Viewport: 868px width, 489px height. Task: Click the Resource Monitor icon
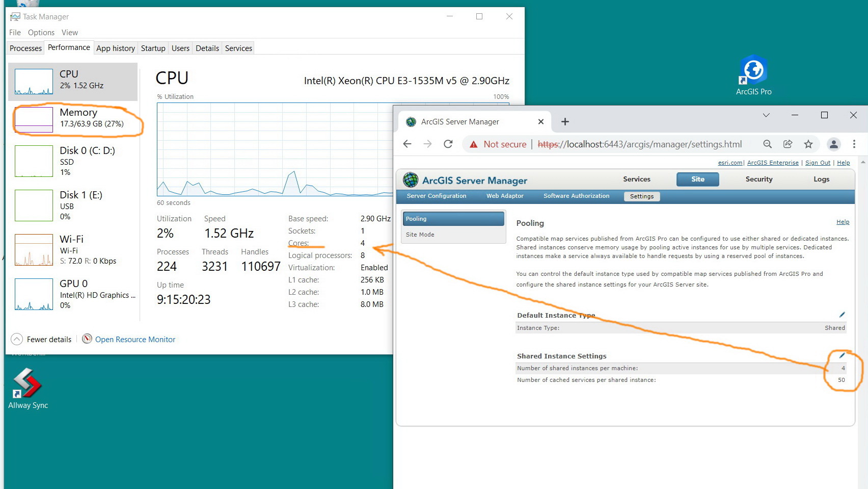tap(87, 339)
